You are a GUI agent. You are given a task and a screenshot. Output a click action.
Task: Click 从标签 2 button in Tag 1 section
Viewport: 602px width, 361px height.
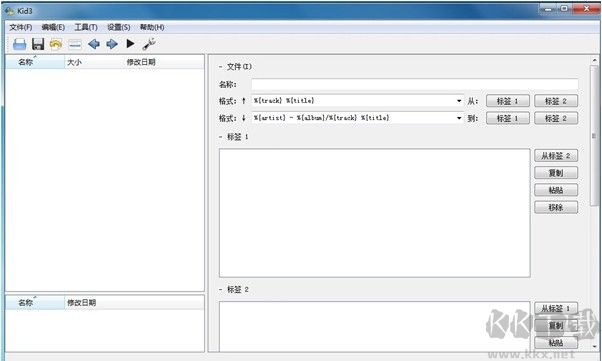tap(556, 156)
